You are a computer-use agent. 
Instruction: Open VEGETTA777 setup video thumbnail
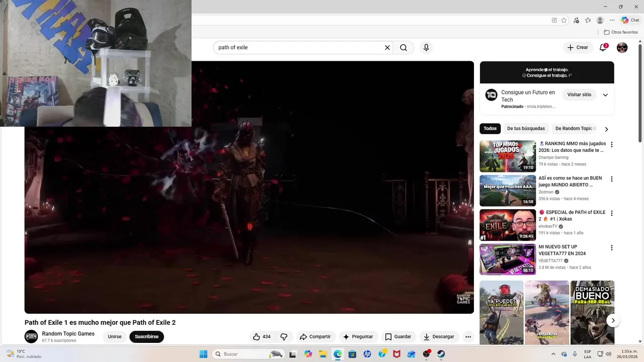point(508,259)
